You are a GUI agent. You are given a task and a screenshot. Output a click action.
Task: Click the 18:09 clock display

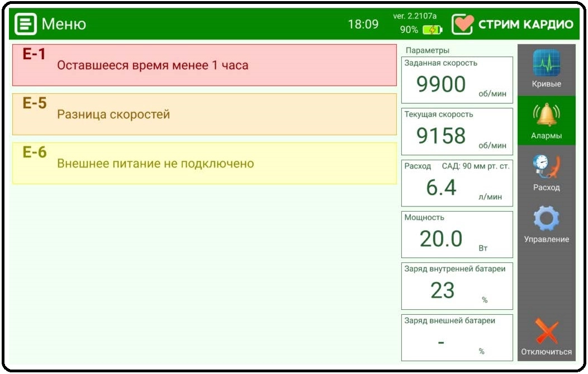(363, 25)
